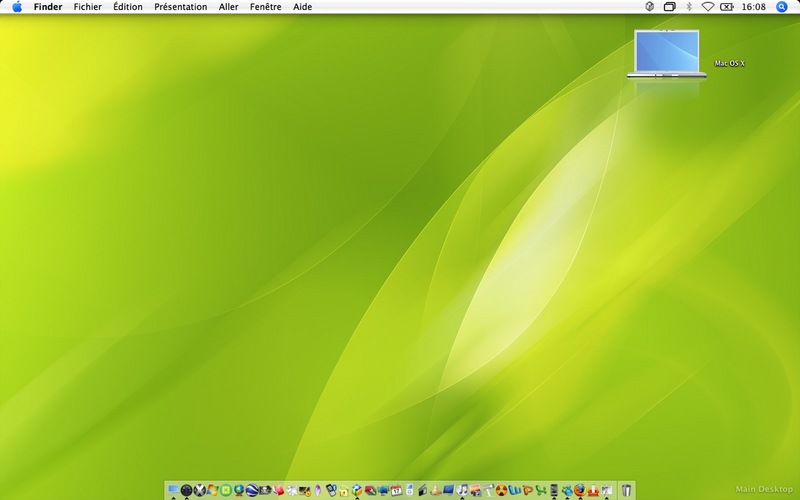Launch VLC cone icon in Dock
Viewport: 800px width, 500px height.
[x=435, y=490]
